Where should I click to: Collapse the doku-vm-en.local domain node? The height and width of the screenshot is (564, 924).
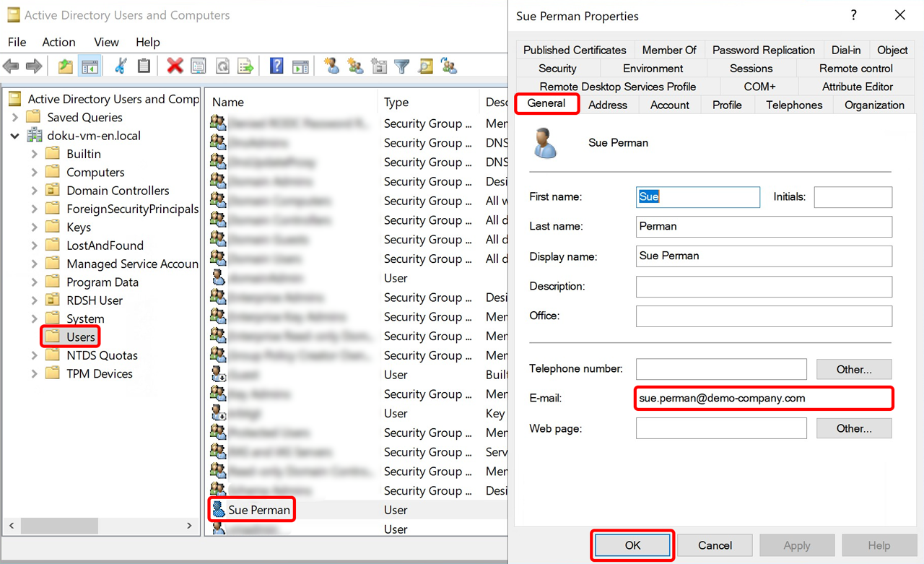tap(14, 136)
